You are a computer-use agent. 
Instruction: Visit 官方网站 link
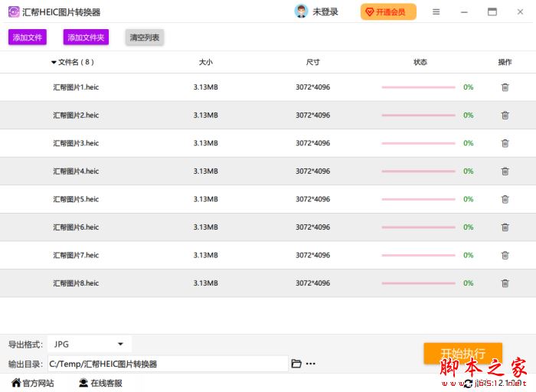pos(32,383)
